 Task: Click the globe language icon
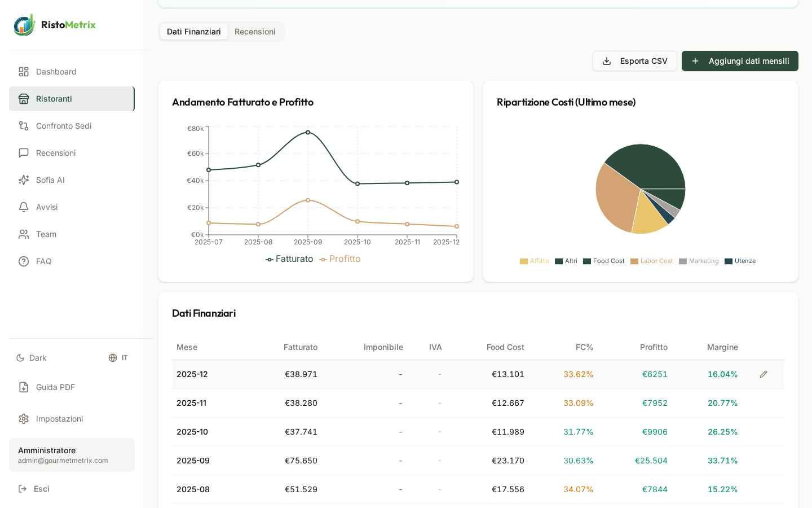(x=113, y=358)
